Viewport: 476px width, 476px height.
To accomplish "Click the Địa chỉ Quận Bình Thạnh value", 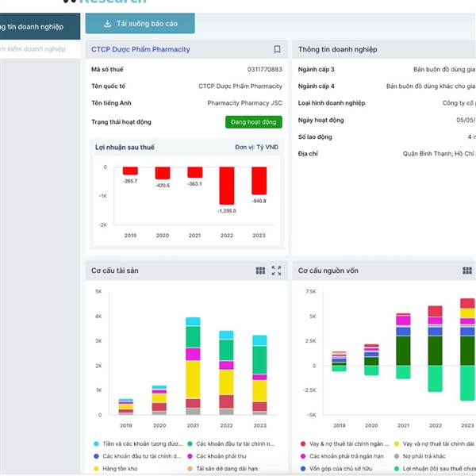I will point(439,154).
